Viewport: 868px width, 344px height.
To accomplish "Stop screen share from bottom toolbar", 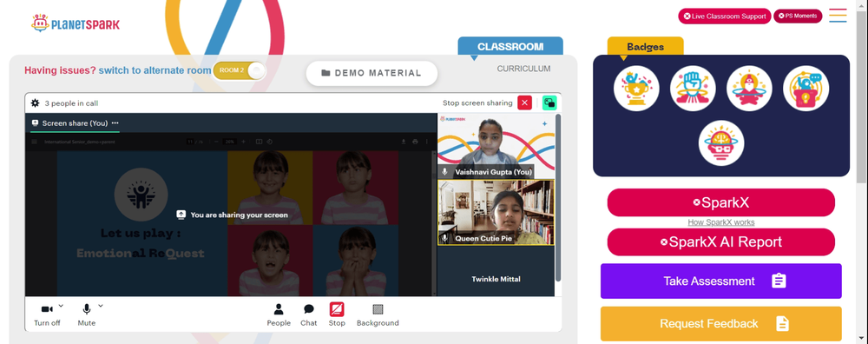I will pos(337,314).
